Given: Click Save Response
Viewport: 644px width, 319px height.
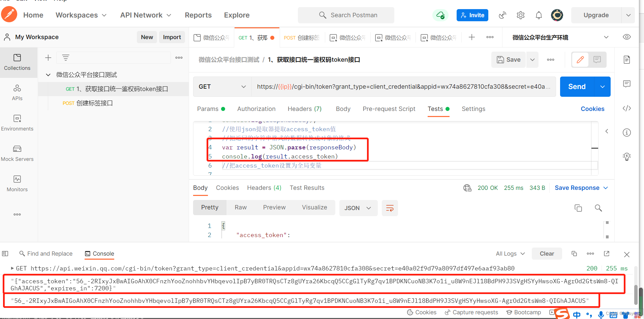Looking at the screenshot, I should pyautogui.click(x=577, y=188).
